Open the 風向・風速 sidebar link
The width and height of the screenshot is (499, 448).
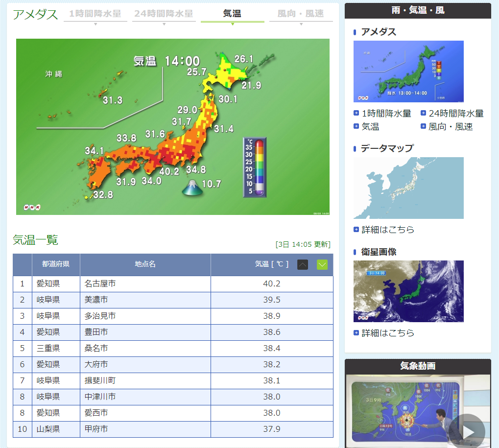pos(451,127)
